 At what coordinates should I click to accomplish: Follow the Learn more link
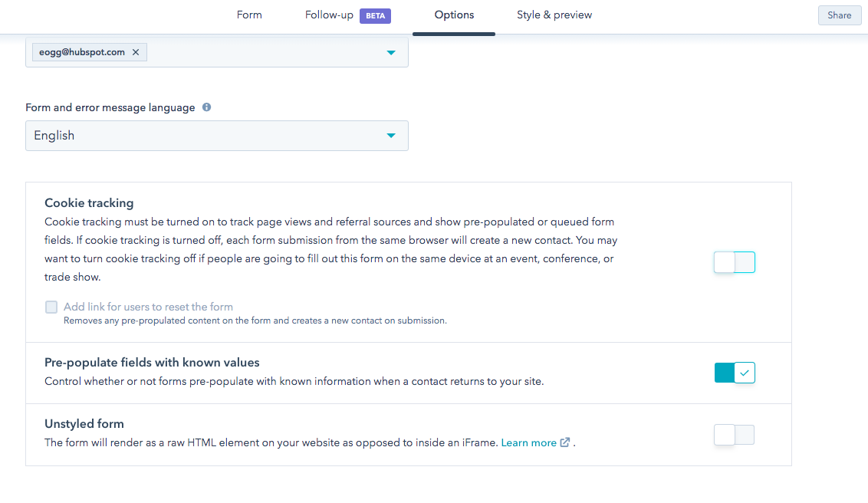(528, 442)
